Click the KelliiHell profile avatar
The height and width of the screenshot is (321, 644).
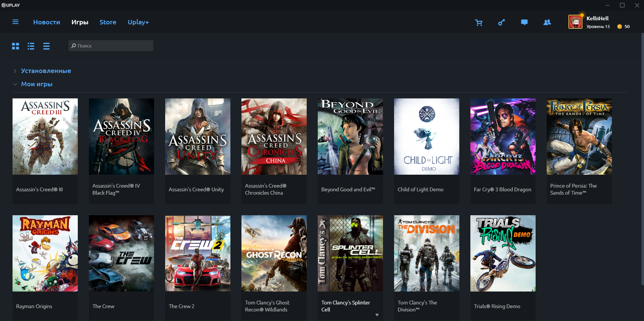click(x=575, y=22)
